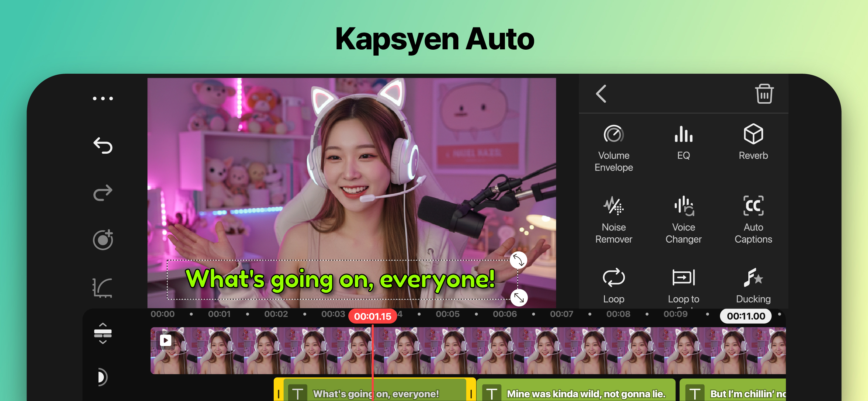
Task: Expand the timeline with the expand/collapse control
Action: pos(103,333)
